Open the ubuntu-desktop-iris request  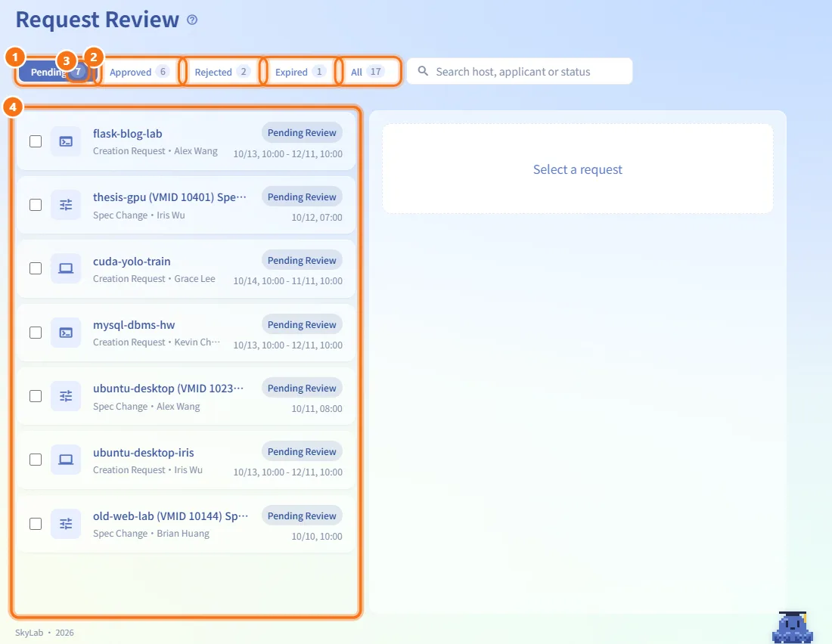point(186,460)
